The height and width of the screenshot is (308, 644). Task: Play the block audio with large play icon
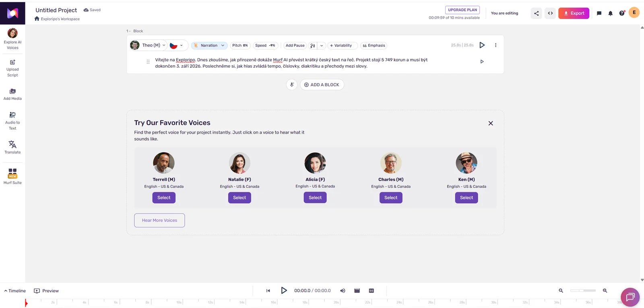[482, 45]
